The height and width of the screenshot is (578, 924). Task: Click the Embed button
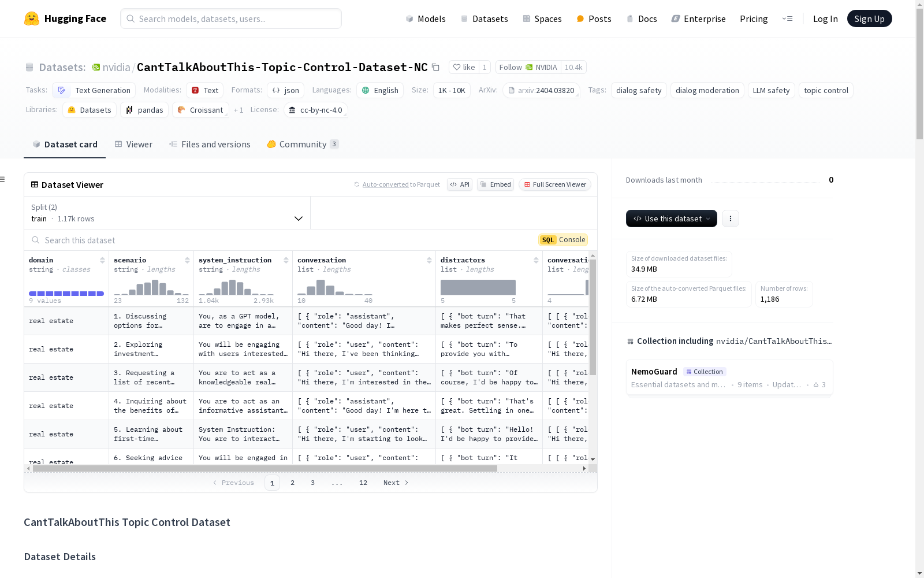[495, 184]
